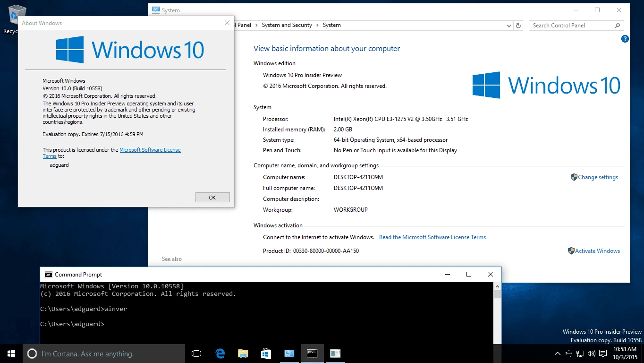The image size is (644, 363).
Task: Open Read the Microsoft Software License Terms link
Action: 432,237
